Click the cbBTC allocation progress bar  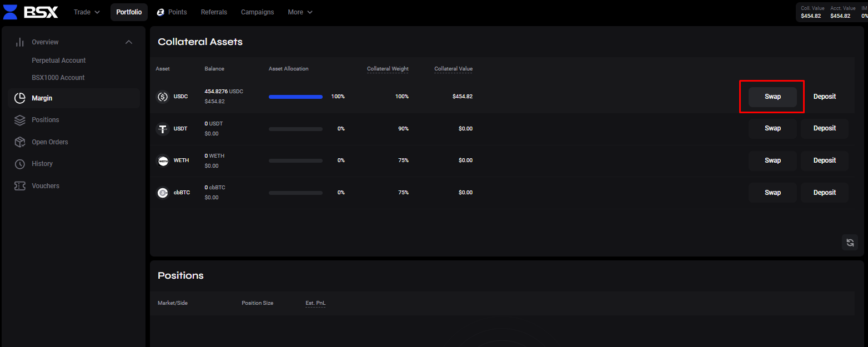tap(295, 193)
